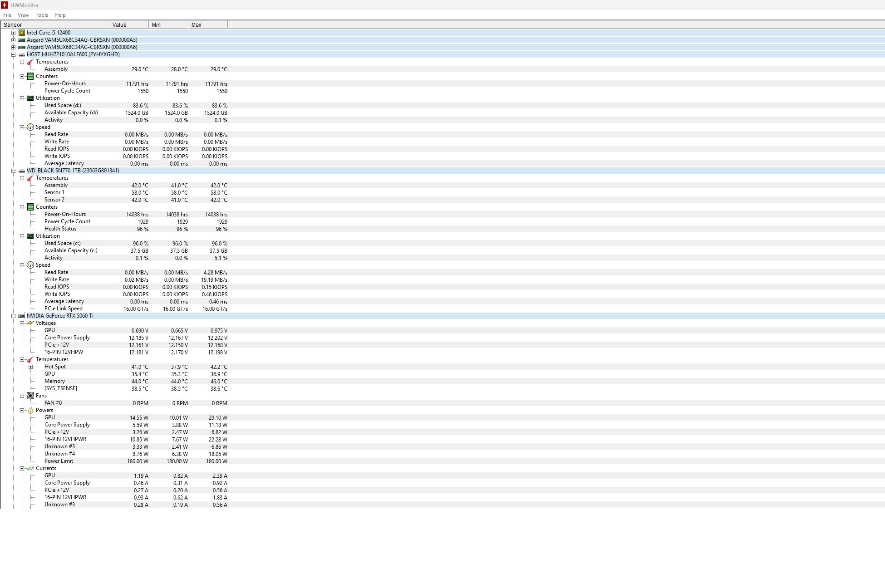Select the Available Capacity (d:) row

pos(442,113)
